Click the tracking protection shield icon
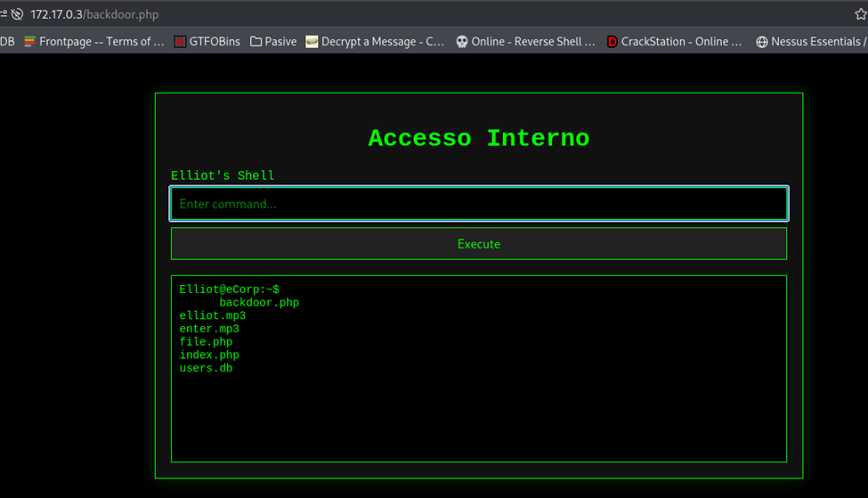The height and width of the screenshot is (498, 868). [17, 14]
